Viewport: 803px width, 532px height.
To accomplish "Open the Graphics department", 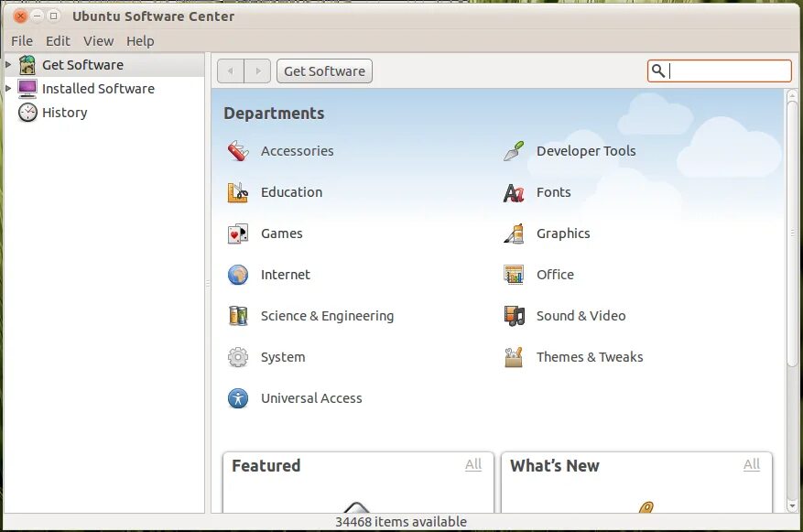I will pos(563,233).
